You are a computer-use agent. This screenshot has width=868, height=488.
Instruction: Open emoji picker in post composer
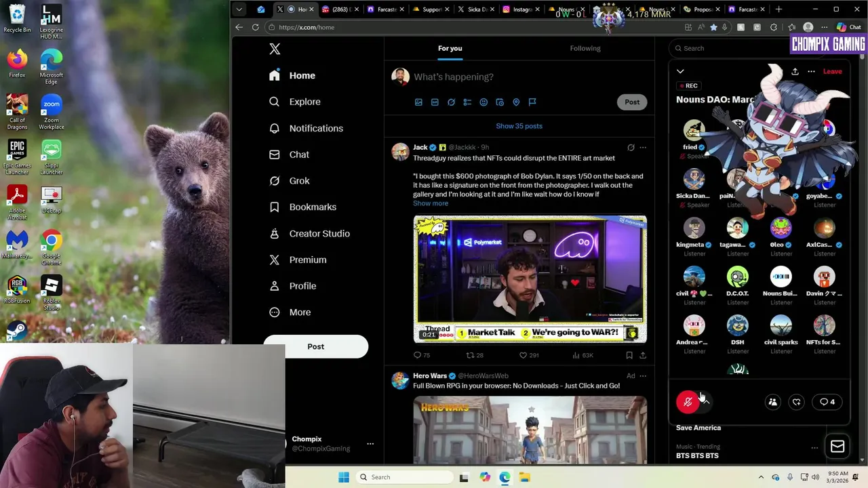(x=484, y=102)
